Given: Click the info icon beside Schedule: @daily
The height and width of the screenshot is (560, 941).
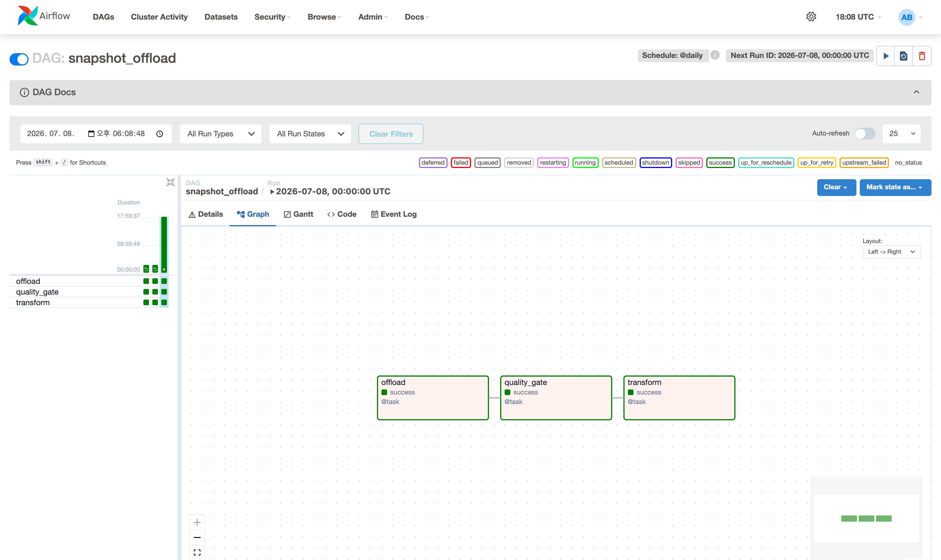Looking at the screenshot, I should pyautogui.click(x=714, y=55).
